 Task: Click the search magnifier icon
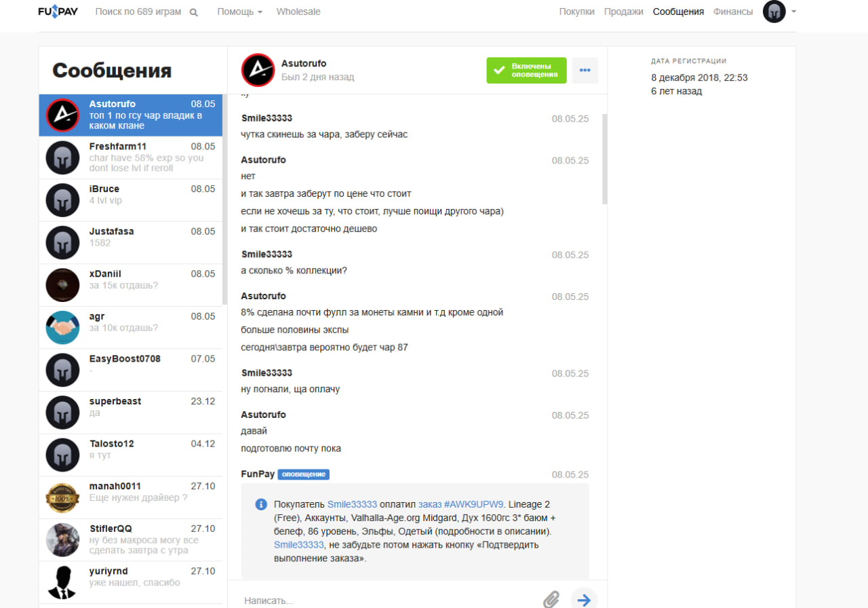click(194, 12)
